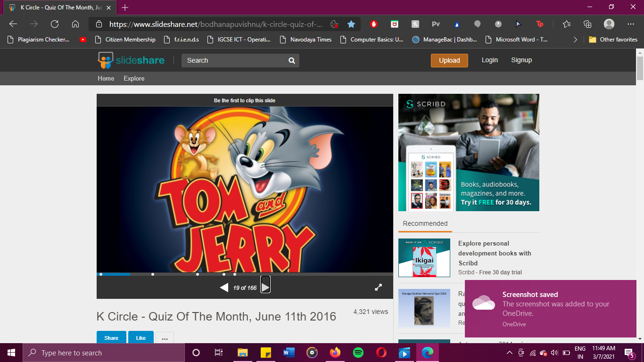Open the f.r.i.e.n.d.s bookmark
644x362 pixels.
click(x=181, y=40)
